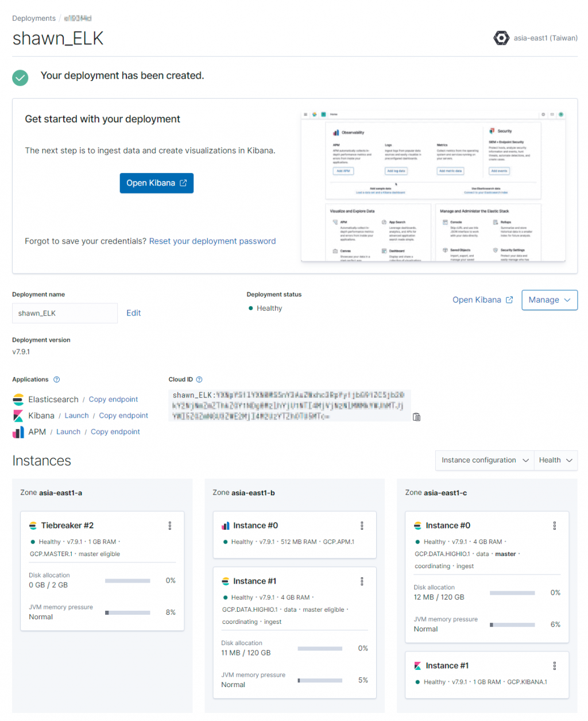
Task: Click Tiebreaker #2 JVM memory pressure bar
Action: tap(127, 613)
